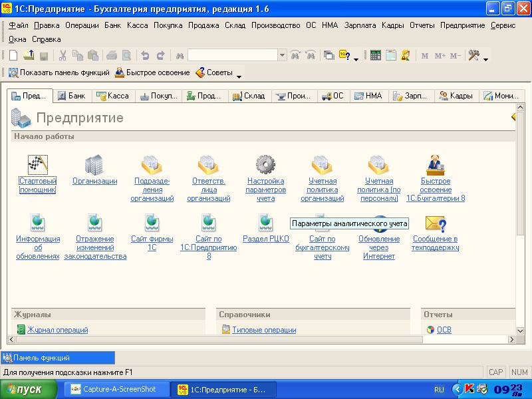The width and height of the screenshot is (532, 399).
Task: Click the Undo arrow icon
Action: pos(145,55)
